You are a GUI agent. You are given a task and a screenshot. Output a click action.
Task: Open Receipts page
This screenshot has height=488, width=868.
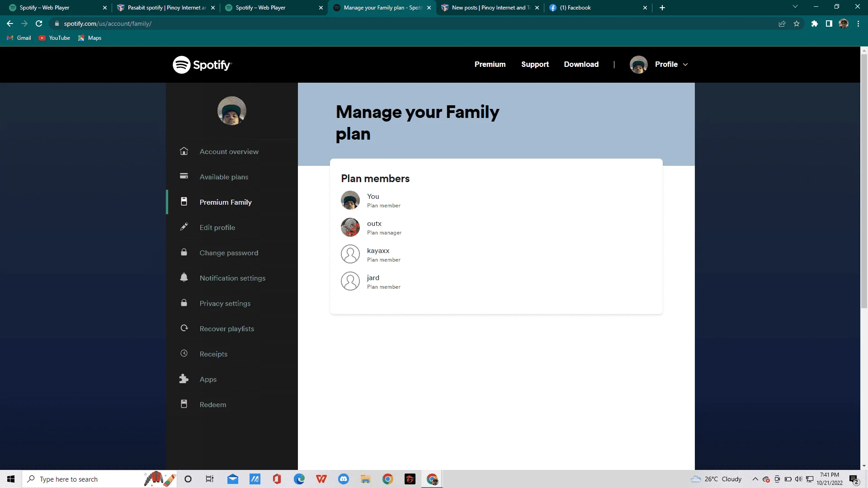pyautogui.click(x=213, y=354)
